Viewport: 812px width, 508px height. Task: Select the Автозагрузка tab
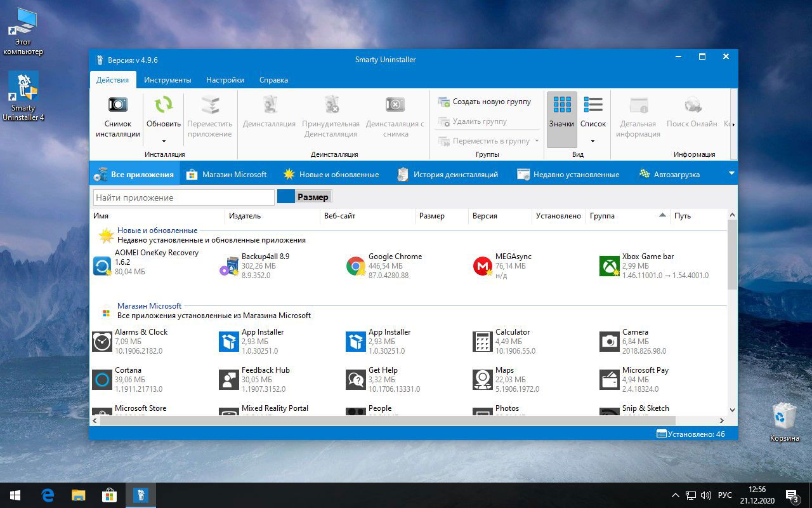[669, 174]
